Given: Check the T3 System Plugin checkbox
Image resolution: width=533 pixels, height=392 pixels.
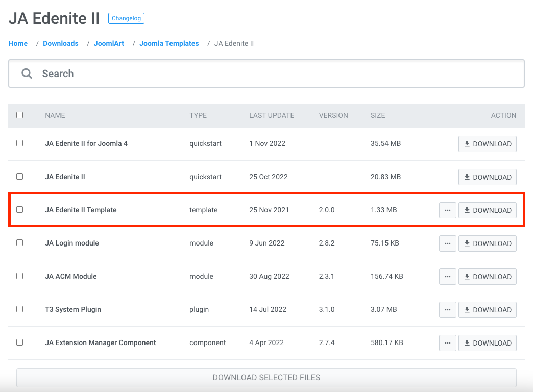Looking at the screenshot, I should (x=19, y=309).
